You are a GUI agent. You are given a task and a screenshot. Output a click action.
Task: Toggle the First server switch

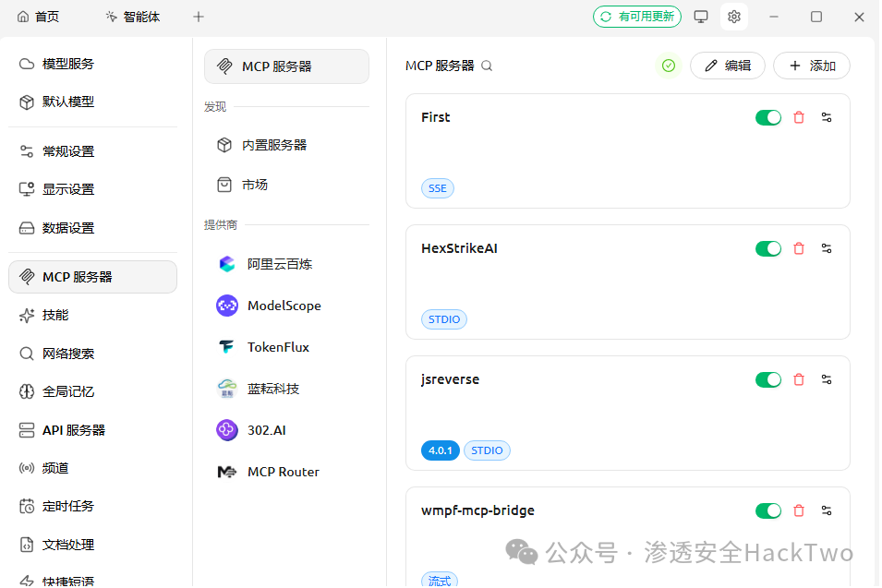(768, 117)
